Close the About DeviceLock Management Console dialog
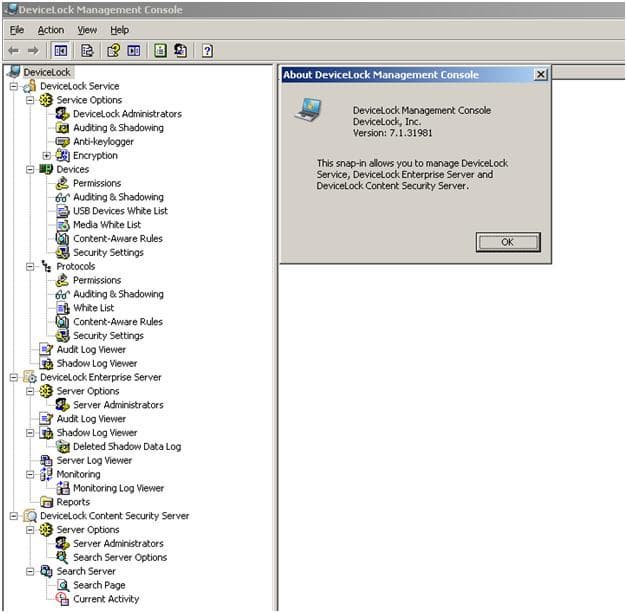Image resolution: width=627 pixels, height=613 pixels. [541, 74]
